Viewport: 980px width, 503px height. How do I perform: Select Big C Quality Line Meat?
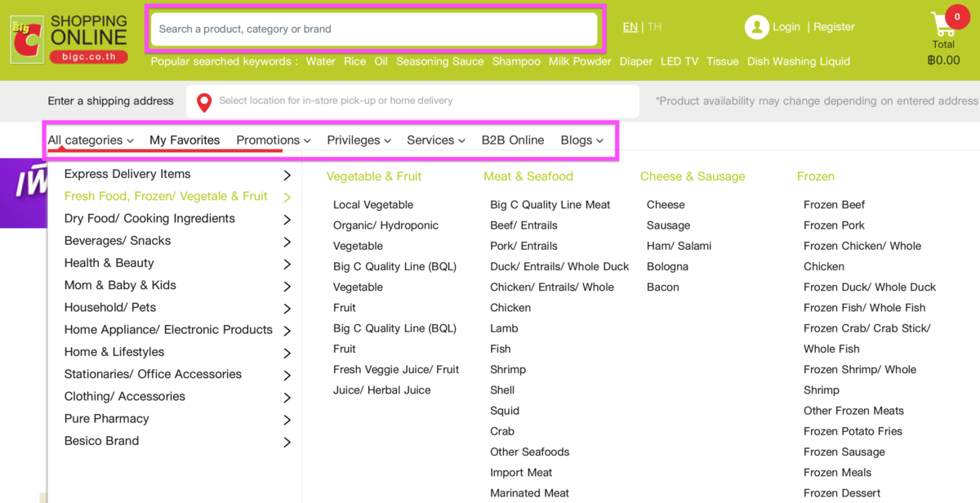pyautogui.click(x=550, y=205)
